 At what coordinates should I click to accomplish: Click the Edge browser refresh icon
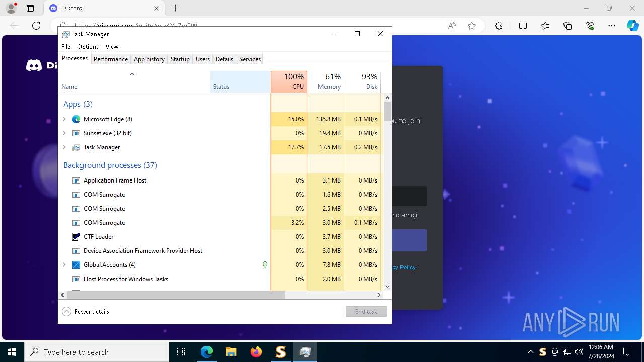[36, 26]
